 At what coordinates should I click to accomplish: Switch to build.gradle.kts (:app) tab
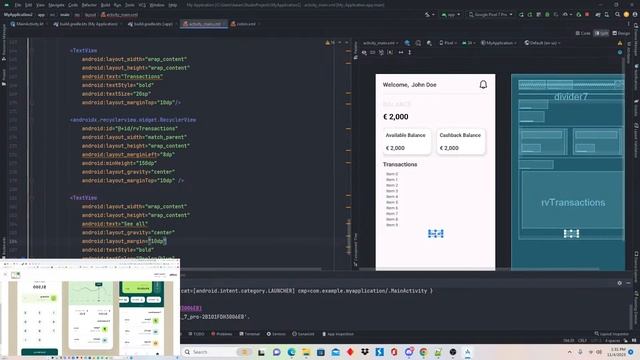pos(151,24)
